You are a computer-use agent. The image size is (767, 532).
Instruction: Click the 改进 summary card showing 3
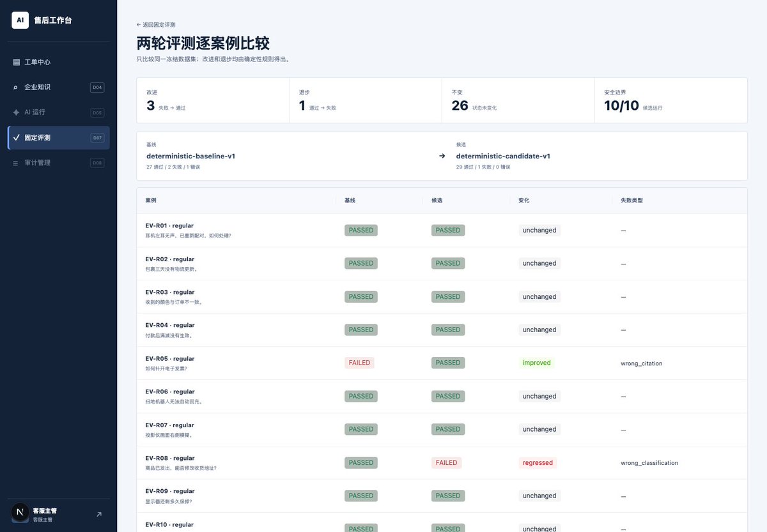213,100
